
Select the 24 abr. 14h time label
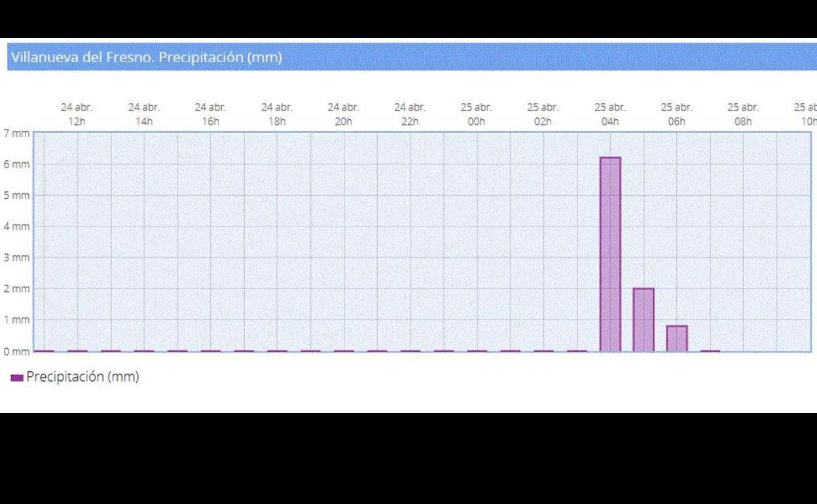[x=144, y=115]
